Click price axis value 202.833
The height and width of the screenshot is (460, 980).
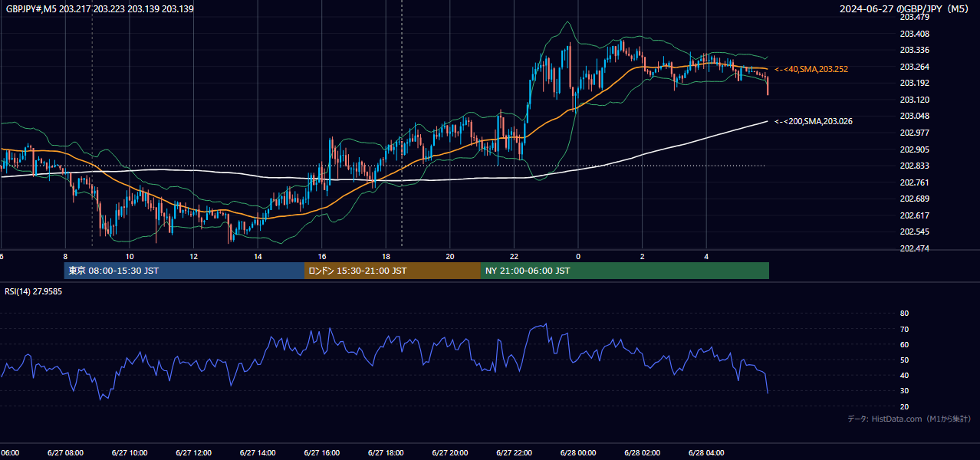click(915, 166)
